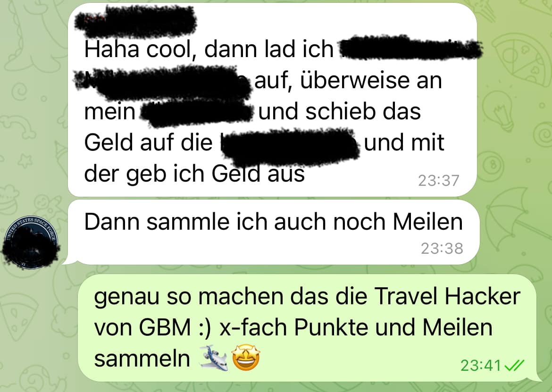
Task: Tap the 23:38 timestamp
Action: [x=442, y=249]
